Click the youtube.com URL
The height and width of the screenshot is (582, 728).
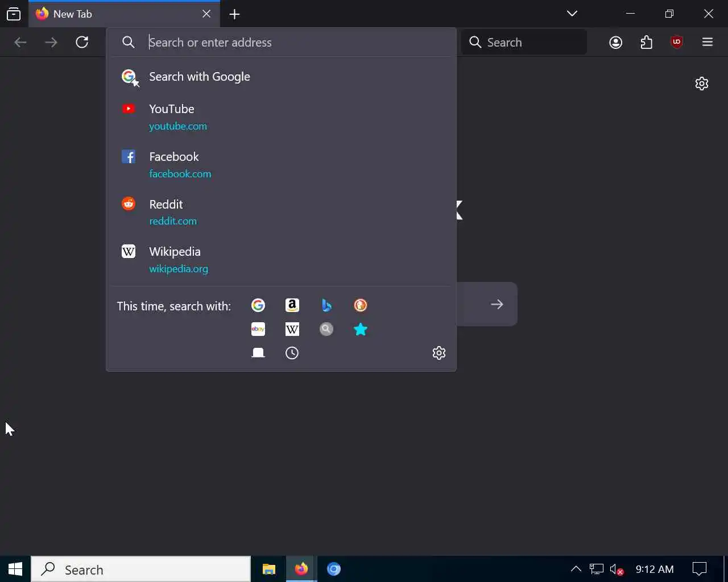pyautogui.click(x=178, y=126)
